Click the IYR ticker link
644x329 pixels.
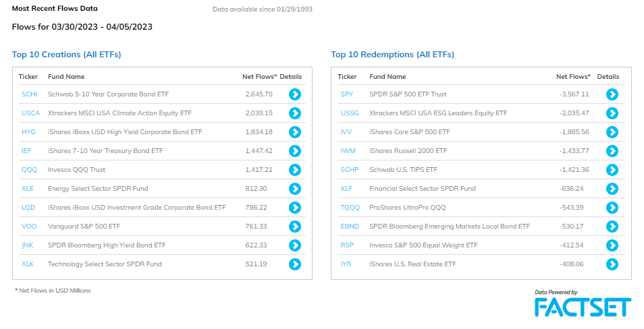point(346,264)
